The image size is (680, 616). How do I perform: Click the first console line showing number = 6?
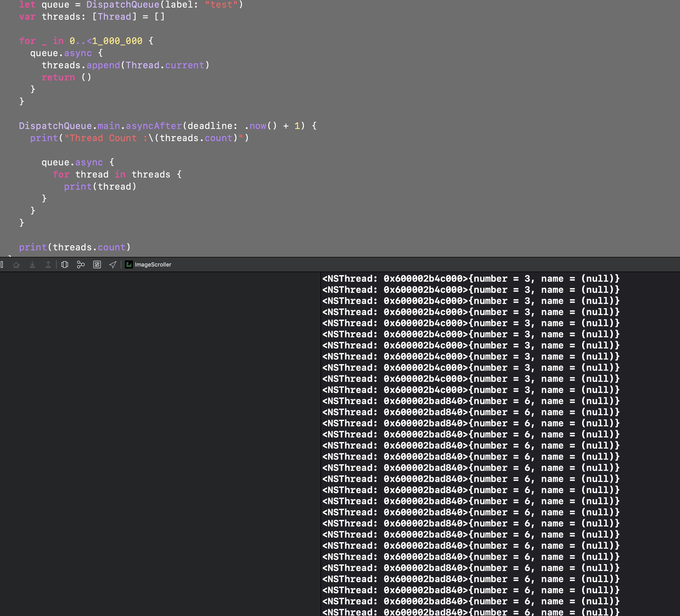[x=471, y=401]
